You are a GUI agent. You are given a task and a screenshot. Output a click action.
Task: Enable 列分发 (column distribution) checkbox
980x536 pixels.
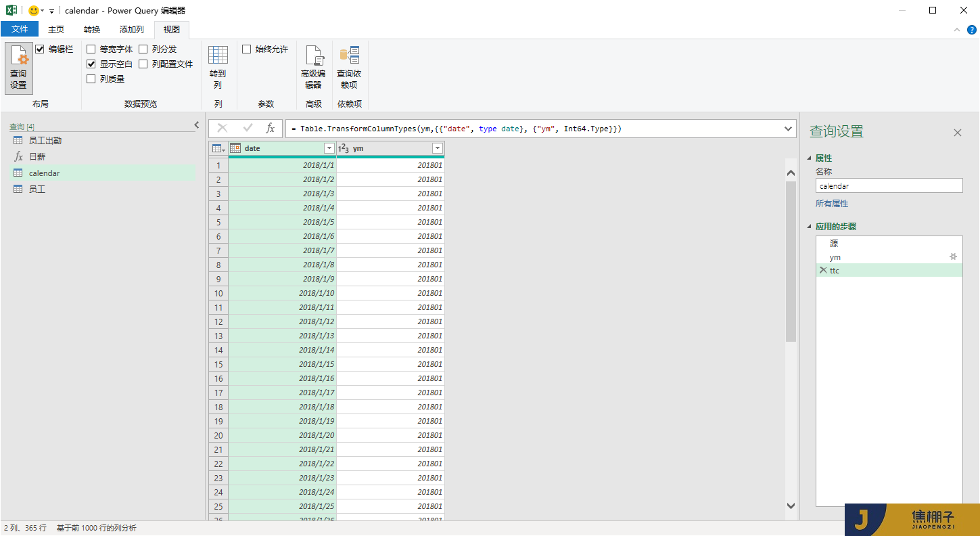pos(143,49)
